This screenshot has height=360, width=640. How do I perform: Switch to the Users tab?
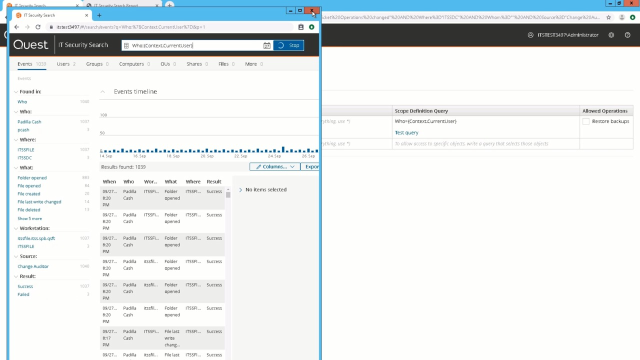point(66,64)
